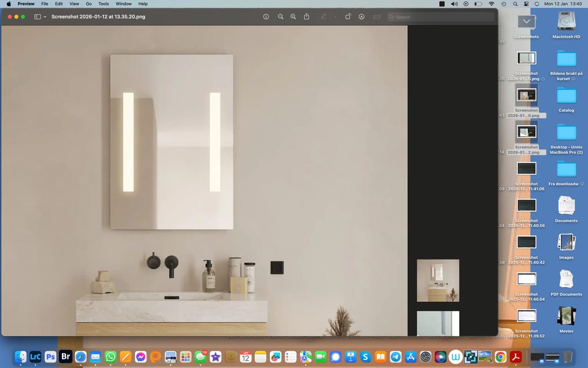Open the Share button in Preview toolbar

(306, 17)
